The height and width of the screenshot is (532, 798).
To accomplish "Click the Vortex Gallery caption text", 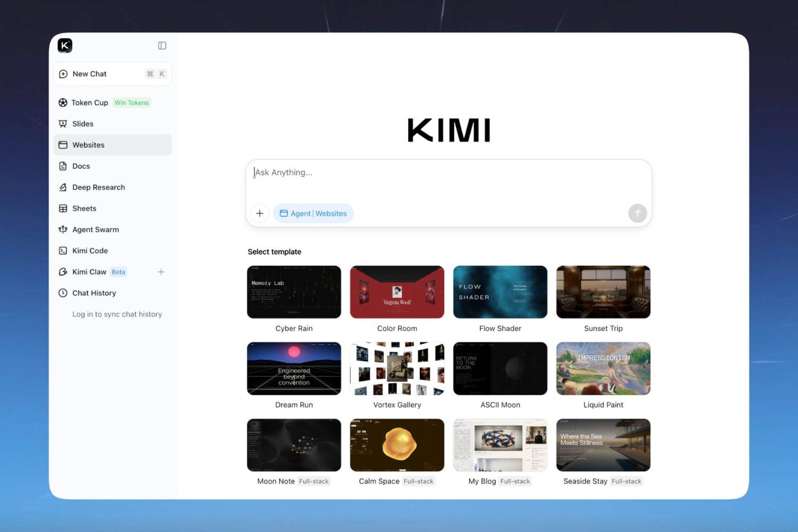I will pyautogui.click(x=397, y=405).
